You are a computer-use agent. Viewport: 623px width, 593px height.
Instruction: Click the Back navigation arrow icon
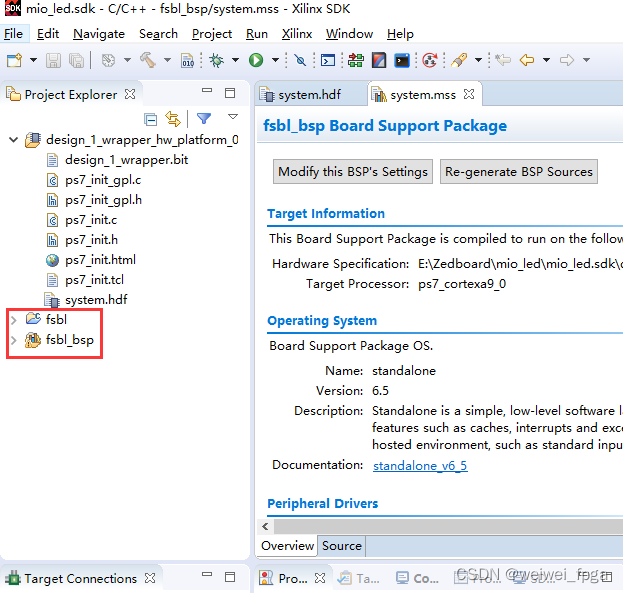click(527, 60)
